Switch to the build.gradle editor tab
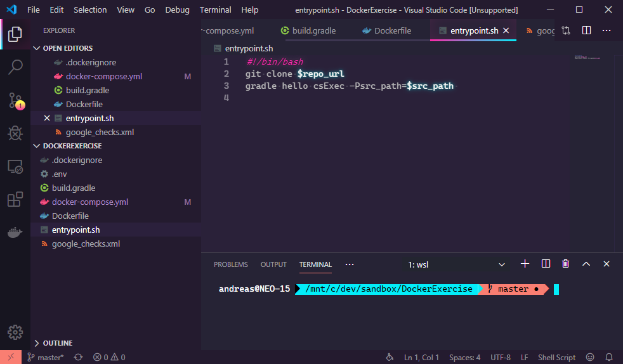The image size is (623, 364). click(308, 30)
